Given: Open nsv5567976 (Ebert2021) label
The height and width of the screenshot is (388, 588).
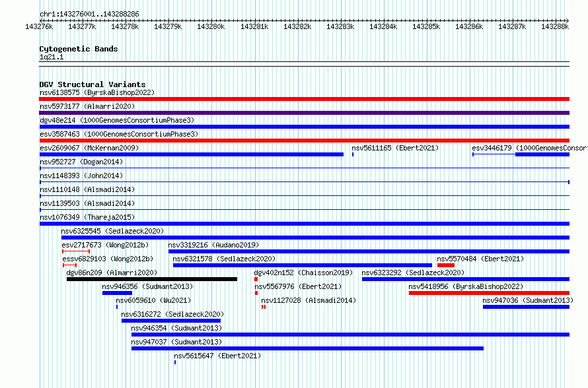Looking at the screenshot, I should coord(298,286).
